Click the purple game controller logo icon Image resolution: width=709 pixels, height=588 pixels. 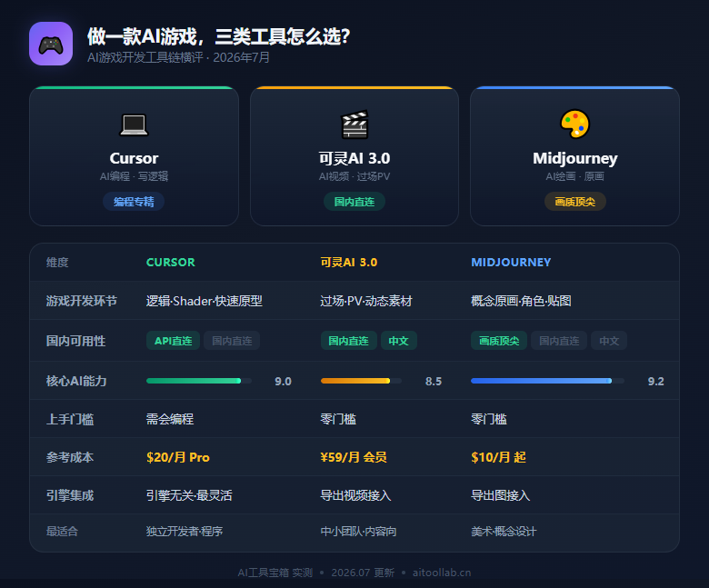click(x=51, y=44)
